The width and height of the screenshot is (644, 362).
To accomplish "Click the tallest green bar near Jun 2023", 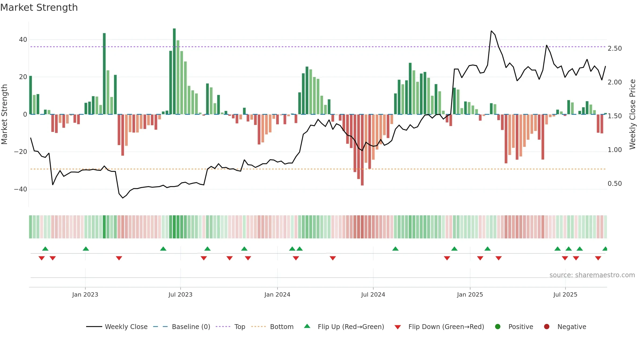I will pyautogui.click(x=174, y=71).
